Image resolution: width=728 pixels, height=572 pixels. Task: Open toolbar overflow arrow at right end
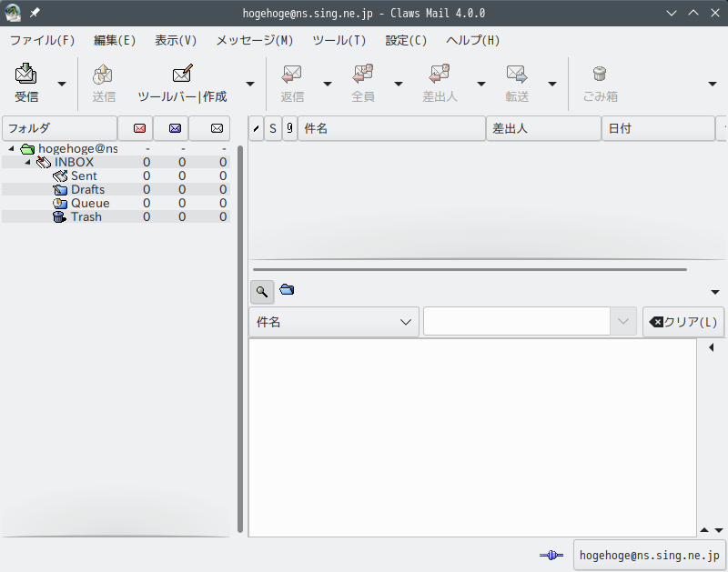click(713, 84)
